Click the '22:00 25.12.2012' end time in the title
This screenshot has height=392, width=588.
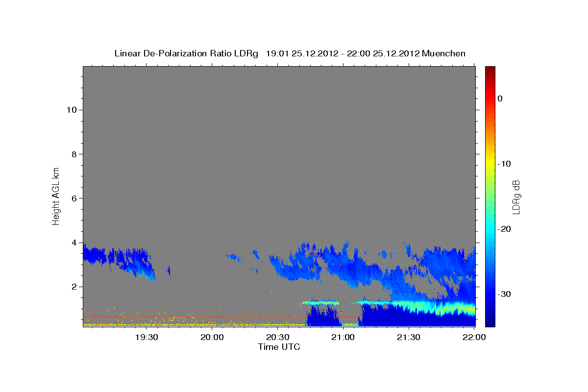tap(383, 53)
